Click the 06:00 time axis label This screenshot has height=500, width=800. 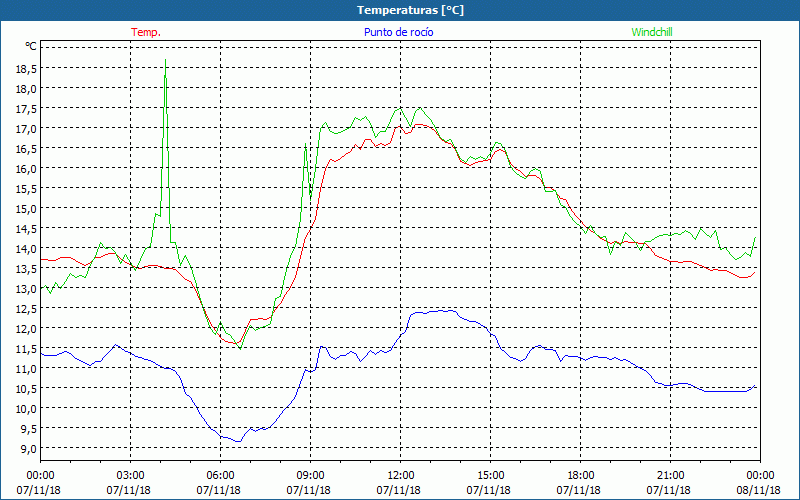coord(220,476)
